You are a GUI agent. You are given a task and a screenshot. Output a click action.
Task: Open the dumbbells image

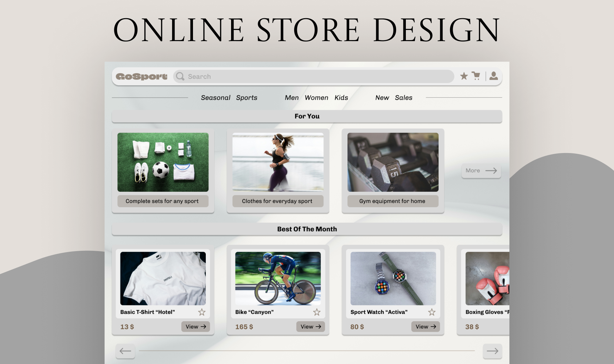393,162
